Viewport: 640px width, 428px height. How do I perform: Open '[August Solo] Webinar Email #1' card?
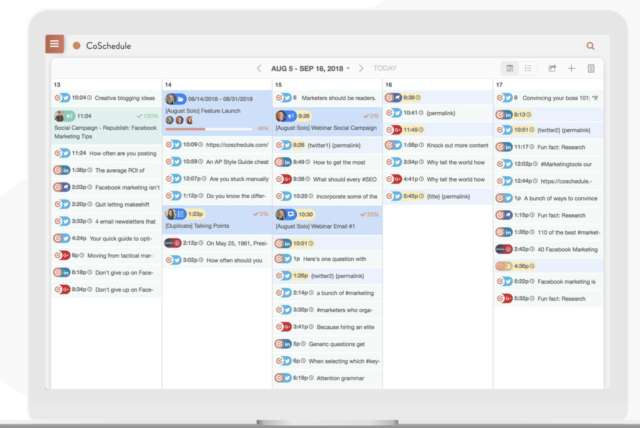(x=327, y=220)
